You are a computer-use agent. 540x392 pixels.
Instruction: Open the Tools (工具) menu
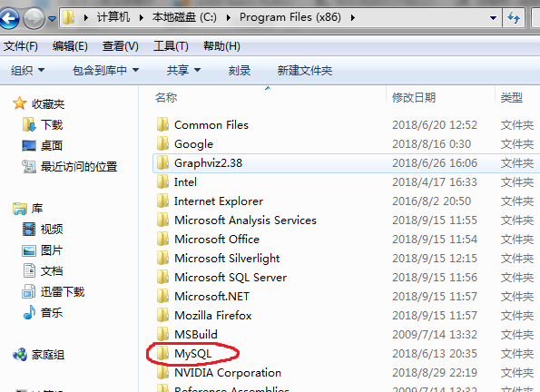171,45
